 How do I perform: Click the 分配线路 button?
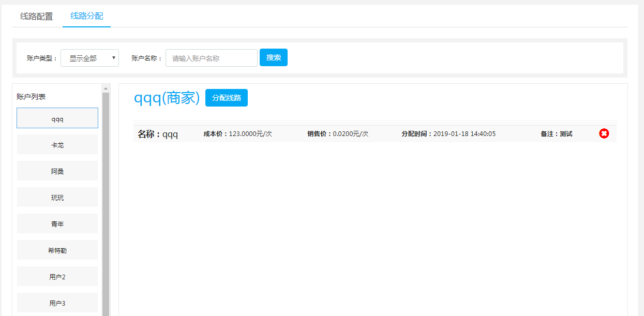(x=226, y=98)
